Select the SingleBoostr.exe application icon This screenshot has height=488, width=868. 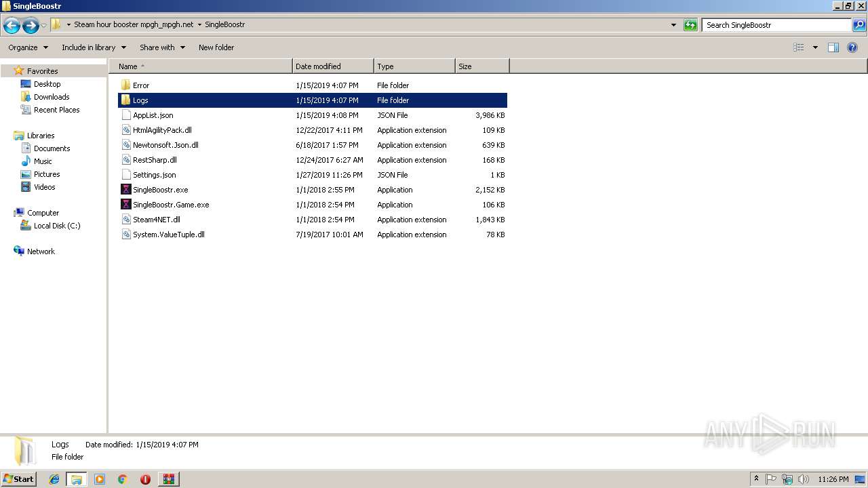(x=126, y=190)
